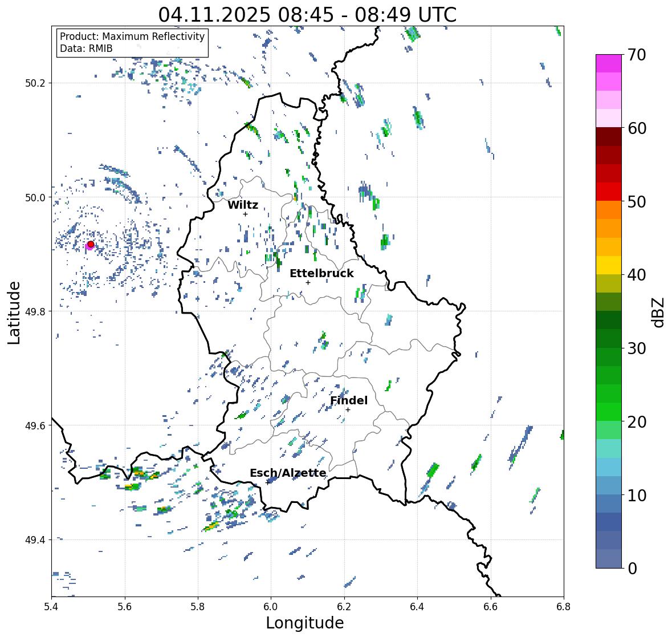Click the 5.4 longitude tick label
672x637 pixels.
coord(51,606)
